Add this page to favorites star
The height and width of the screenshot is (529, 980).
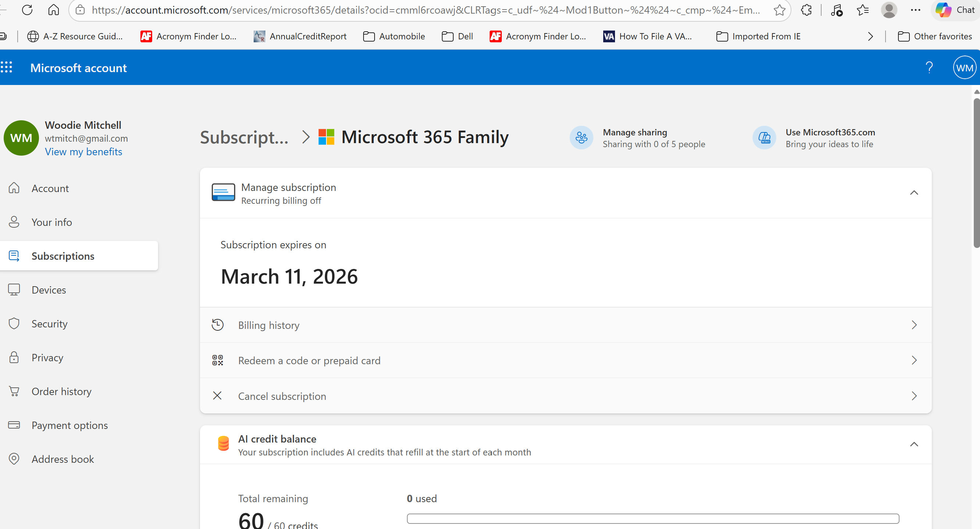pyautogui.click(x=779, y=10)
